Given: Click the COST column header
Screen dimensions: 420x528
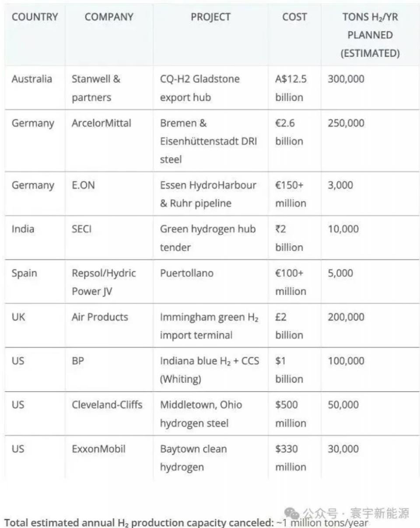Looking at the screenshot, I should pos(294,17).
